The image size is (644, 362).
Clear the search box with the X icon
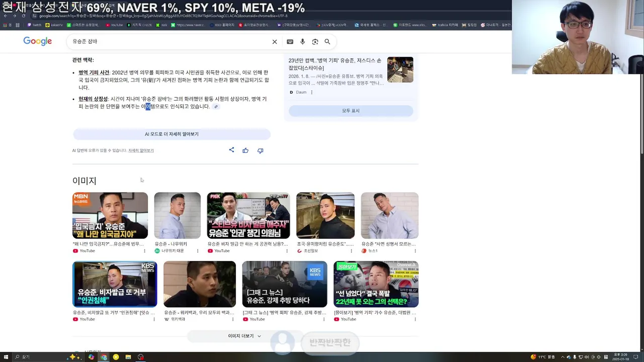tap(275, 42)
